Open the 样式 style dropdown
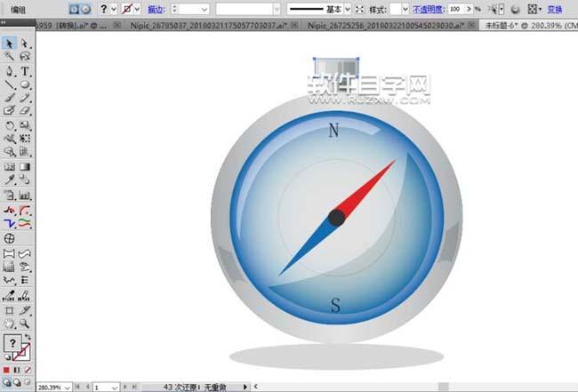 [x=405, y=9]
